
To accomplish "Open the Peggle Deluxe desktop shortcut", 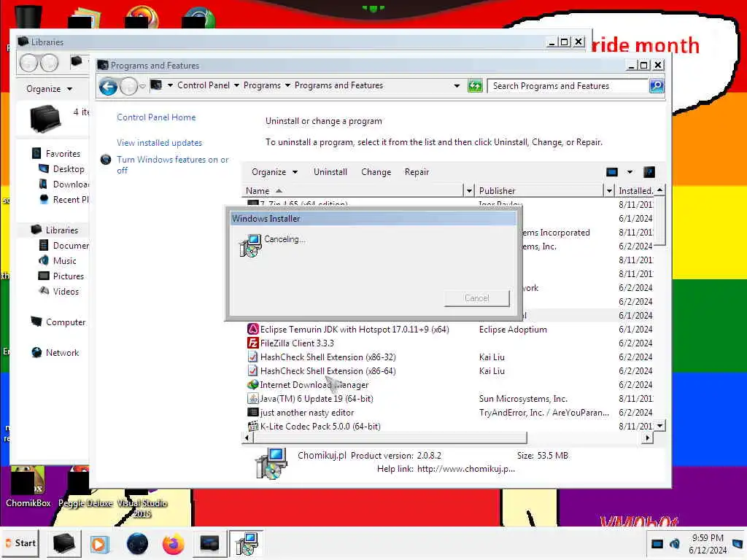I will 85,486.
